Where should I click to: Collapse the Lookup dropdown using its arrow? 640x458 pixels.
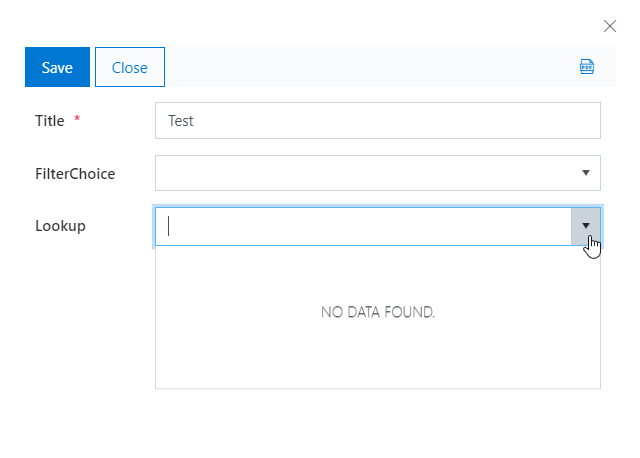click(x=586, y=226)
